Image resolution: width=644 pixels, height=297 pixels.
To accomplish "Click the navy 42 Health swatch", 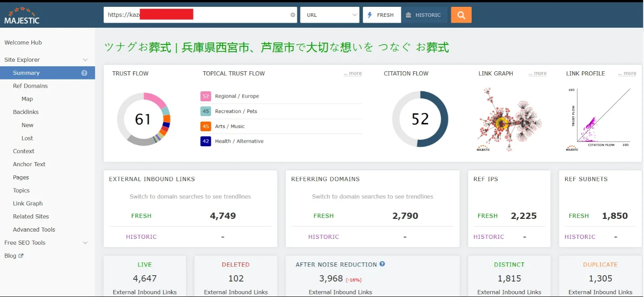I will [x=206, y=141].
